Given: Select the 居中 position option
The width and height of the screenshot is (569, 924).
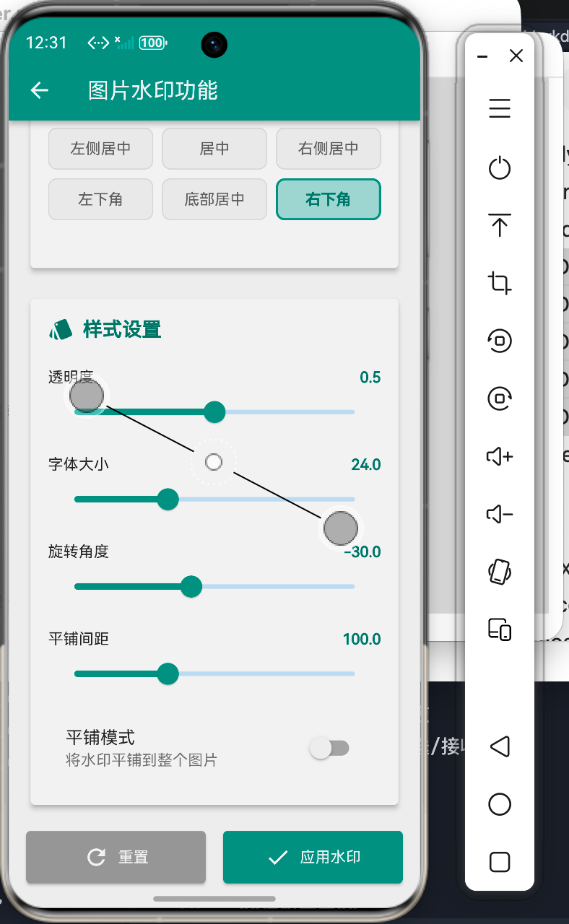Looking at the screenshot, I should coord(214,149).
